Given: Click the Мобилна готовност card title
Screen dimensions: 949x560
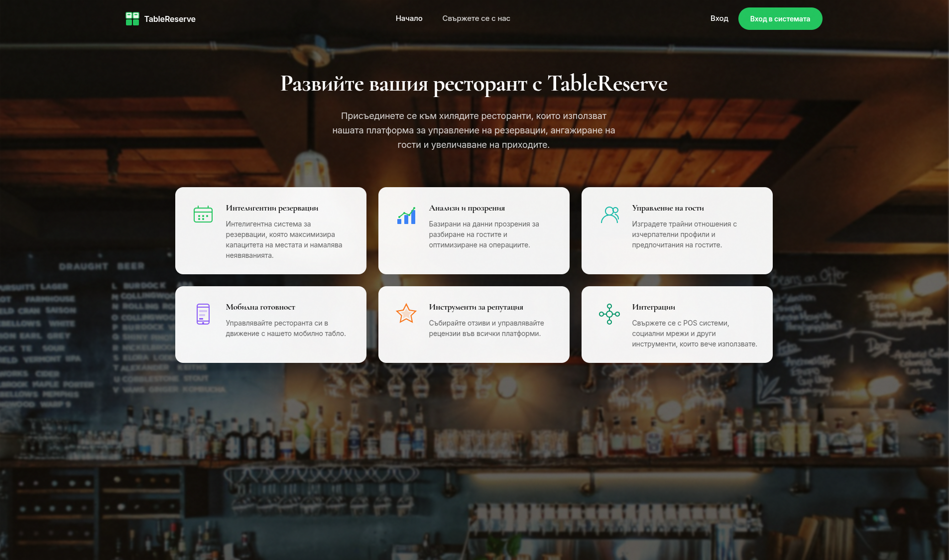Looking at the screenshot, I should [260, 307].
